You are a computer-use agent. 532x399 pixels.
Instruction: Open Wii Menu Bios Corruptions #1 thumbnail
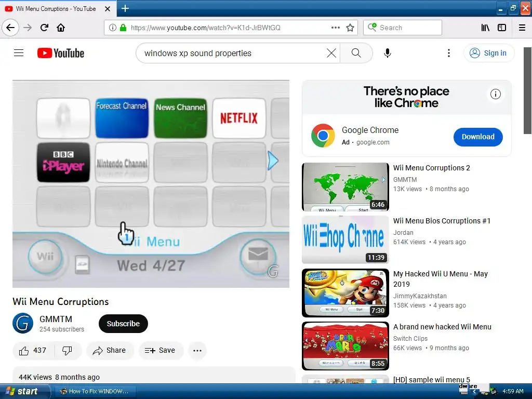tap(345, 240)
